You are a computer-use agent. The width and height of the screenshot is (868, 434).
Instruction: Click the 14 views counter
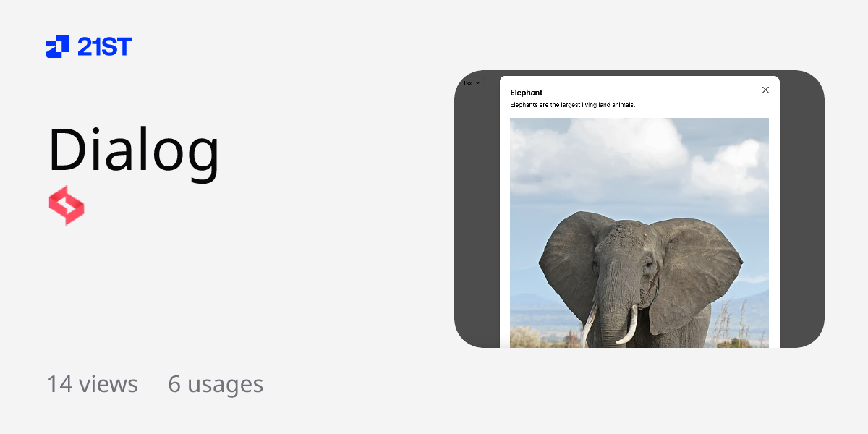(x=93, y=383)
